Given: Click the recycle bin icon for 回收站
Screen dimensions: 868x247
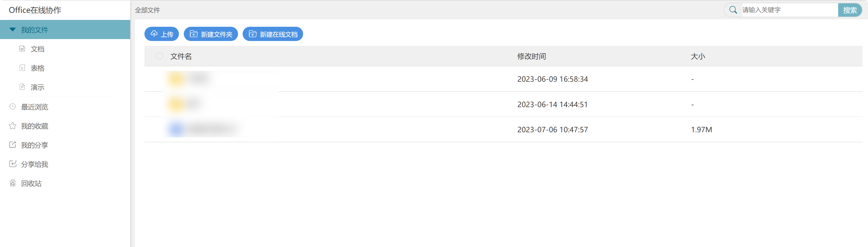Looking at the screenshot, I should point(13,183).
